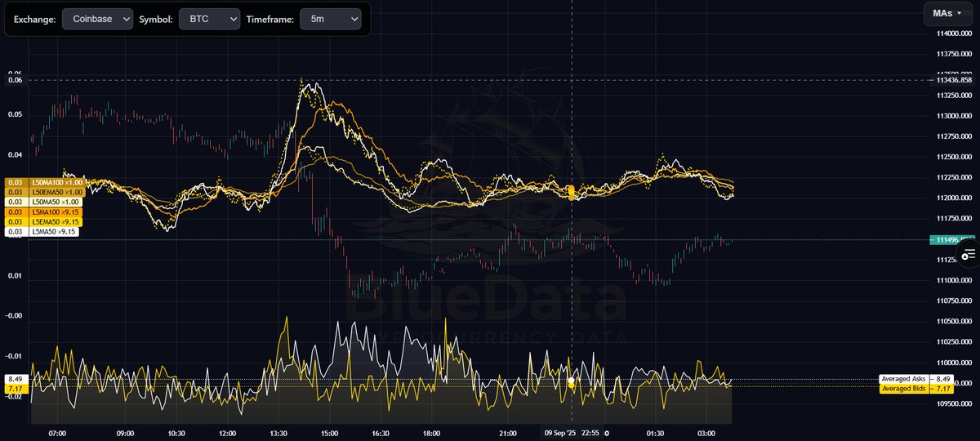Click the 114000.000 price axis label

(x=955, y=33)
